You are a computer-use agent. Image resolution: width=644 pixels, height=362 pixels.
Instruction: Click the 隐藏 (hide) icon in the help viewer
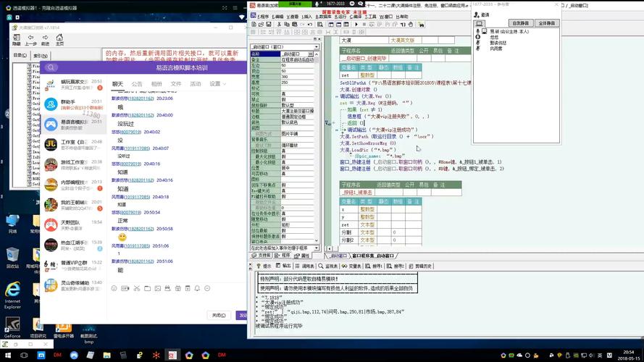pos(17,39)
